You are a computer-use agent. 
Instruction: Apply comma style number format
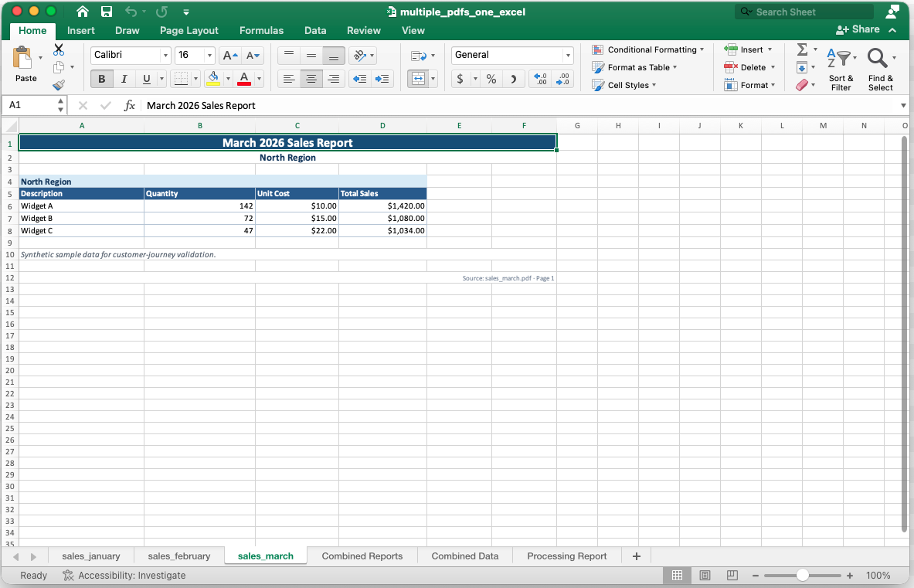tap(514, 79)
